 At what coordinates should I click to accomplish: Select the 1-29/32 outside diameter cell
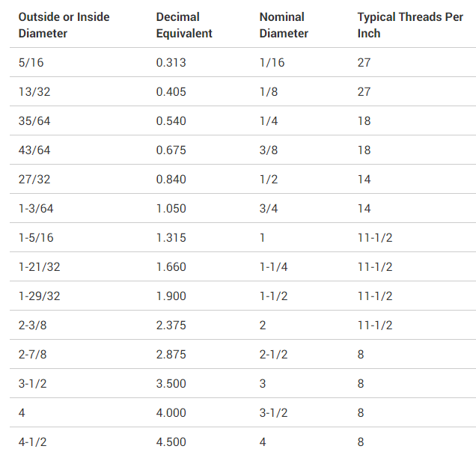(39, 296)
